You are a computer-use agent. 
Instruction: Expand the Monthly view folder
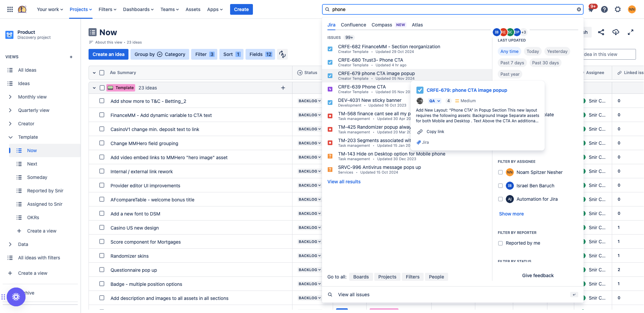pos(10,97)
